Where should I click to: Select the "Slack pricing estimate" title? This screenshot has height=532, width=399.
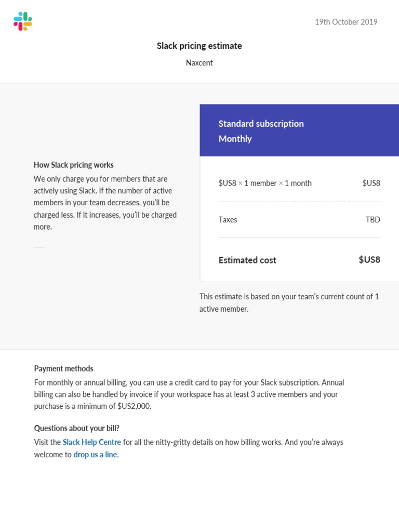[199, 46]
